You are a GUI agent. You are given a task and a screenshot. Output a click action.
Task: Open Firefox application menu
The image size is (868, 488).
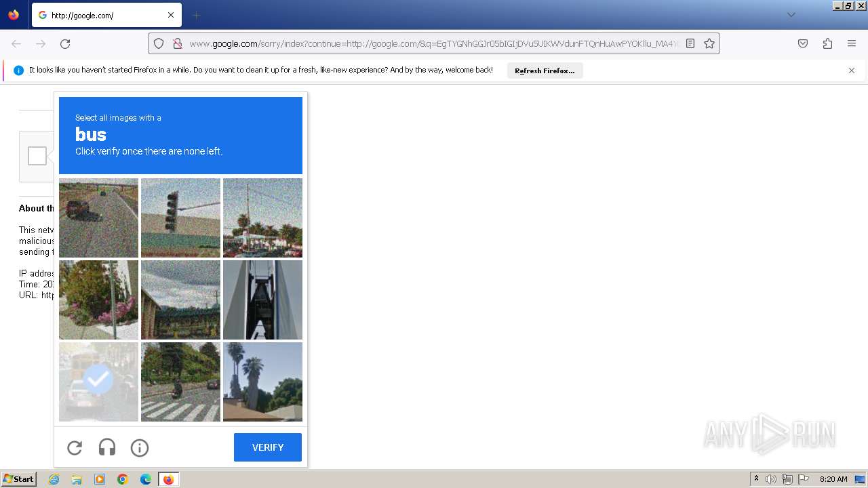(852, 43)
